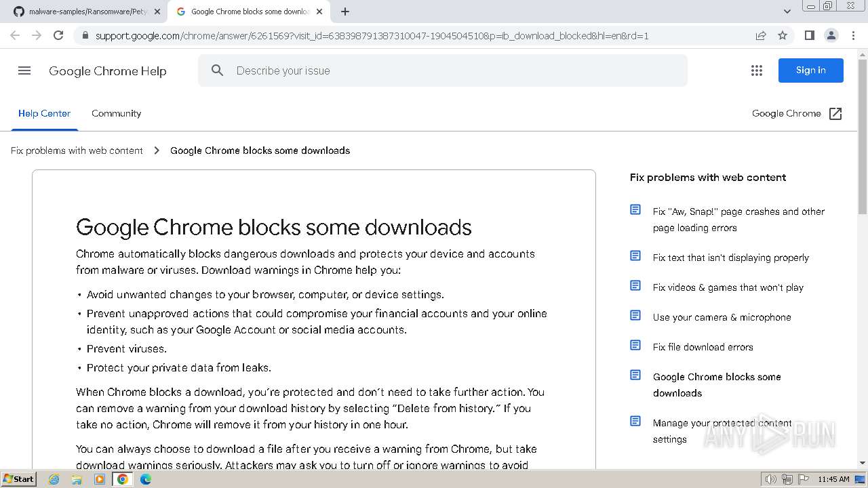Click article icon beside Fix text displaying

coord(635,256)
